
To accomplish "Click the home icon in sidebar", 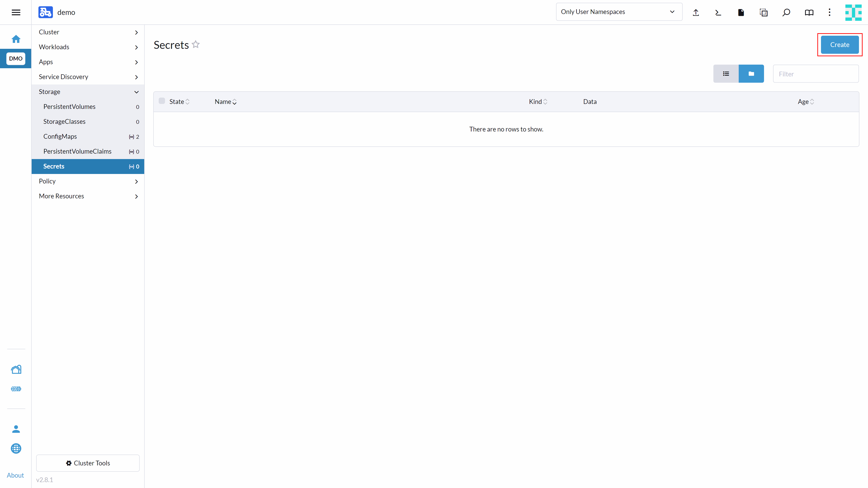I will coord(16,39).
